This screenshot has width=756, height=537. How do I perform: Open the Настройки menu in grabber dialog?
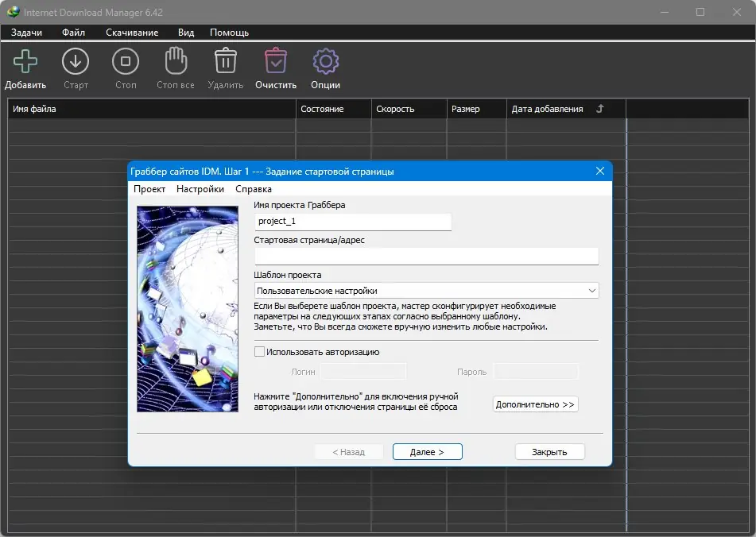[x=200, y=189]
